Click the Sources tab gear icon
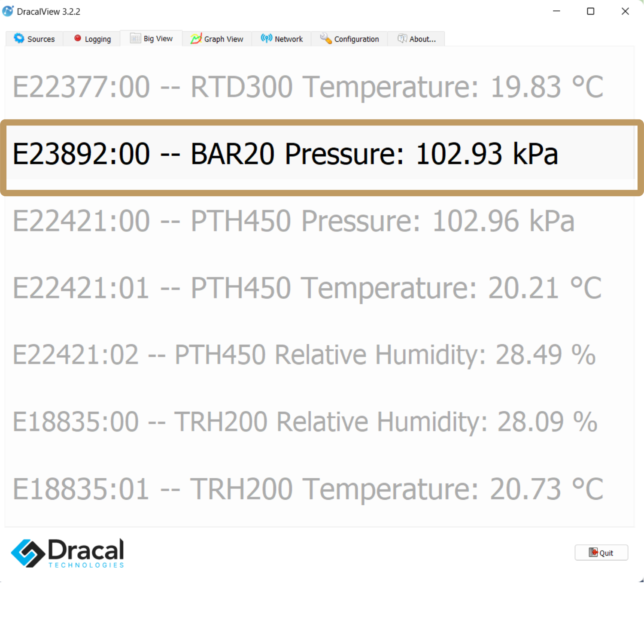The width and height of the screenshot is (644, 644). (19, 38)
